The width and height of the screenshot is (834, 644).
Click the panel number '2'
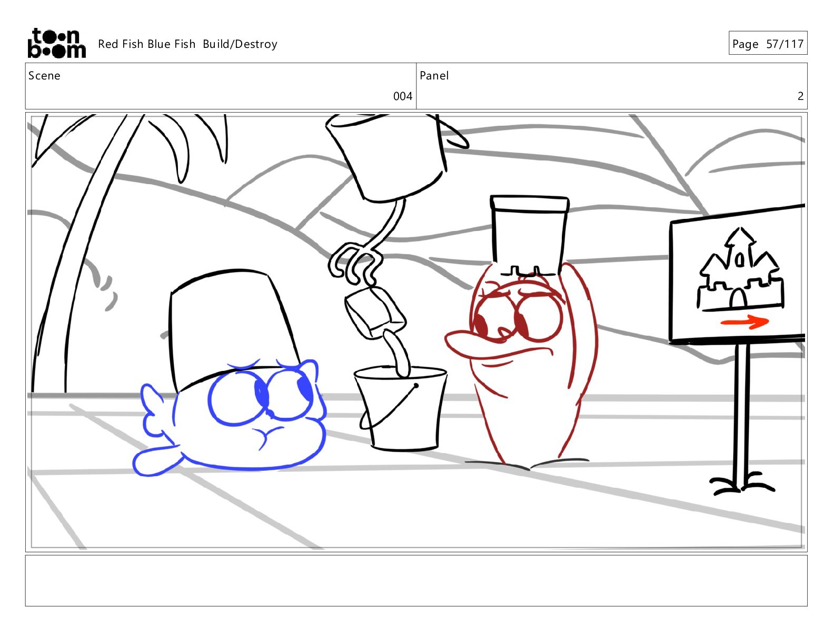800,96
